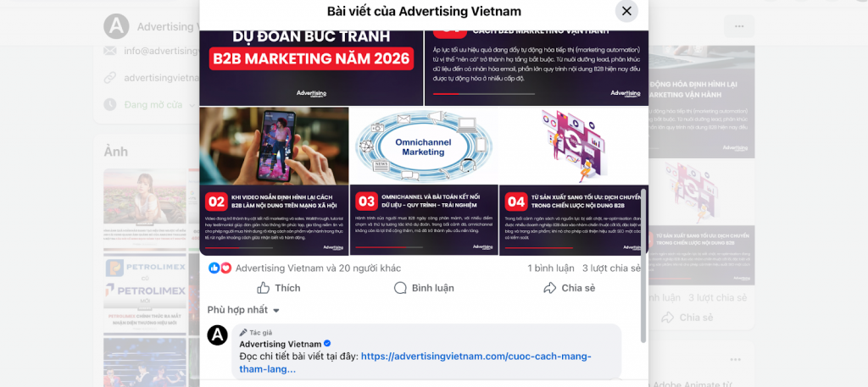The width and height of the screenshot is (868, 387).
Task: Click the speech bubble comment icon
Action: [400, 288]
